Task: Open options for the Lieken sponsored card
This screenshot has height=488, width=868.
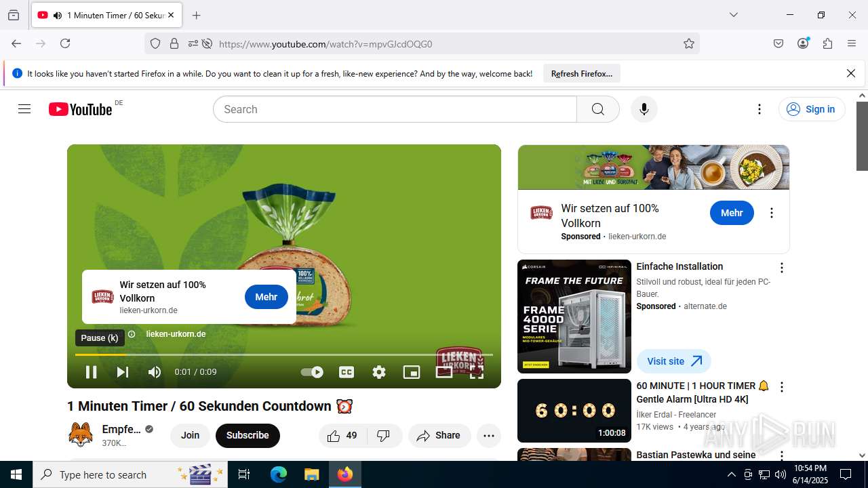Action: pos(771,213)
